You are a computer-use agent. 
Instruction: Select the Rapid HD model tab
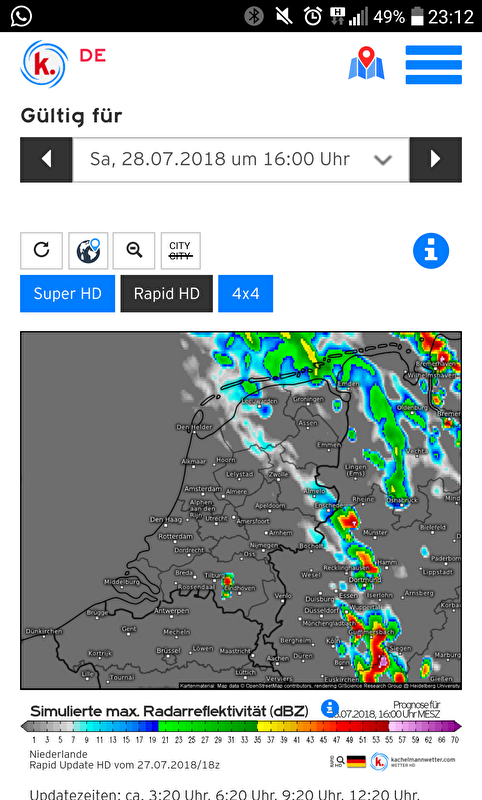pos(166,293)
